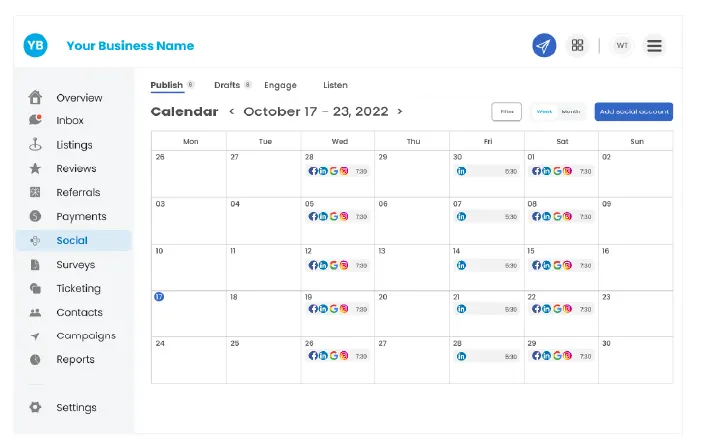
Task: Open the apps grid icon
Action: pyautogui.click(x=577, y=45)
